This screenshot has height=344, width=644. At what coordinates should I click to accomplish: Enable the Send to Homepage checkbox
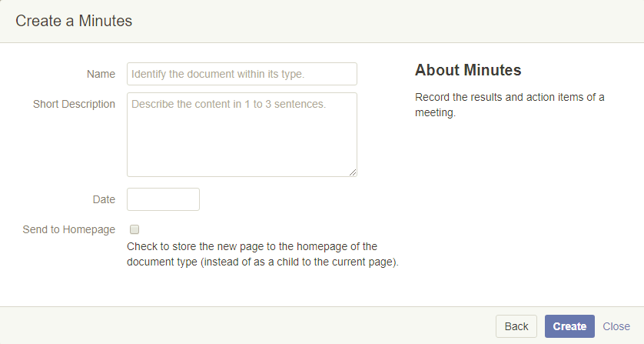(x=134, y=229)
